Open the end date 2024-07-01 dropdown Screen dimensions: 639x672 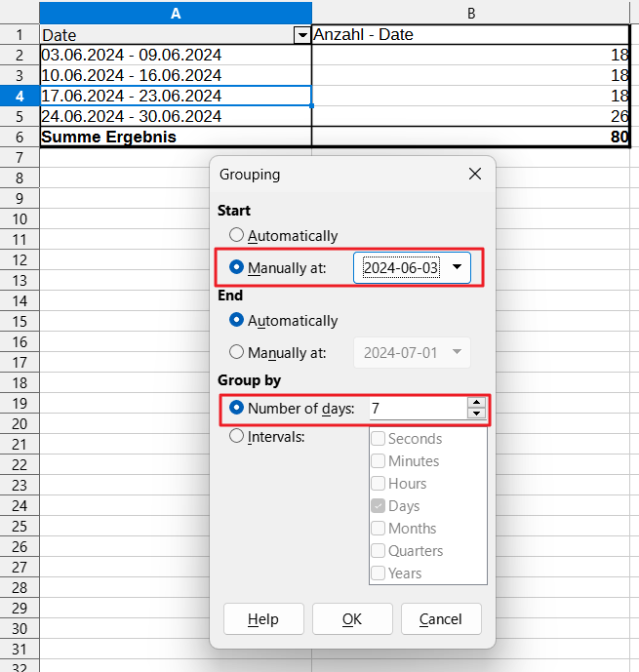coord(456,352)
